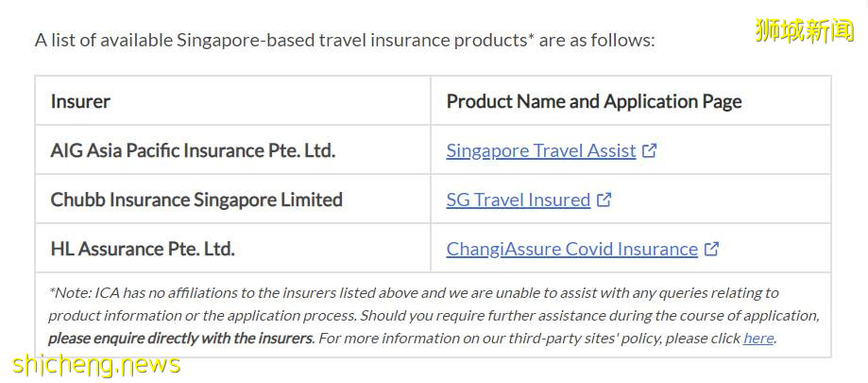Click the intro sentence above the table
The image size is (868, 383).
click(344, 40)
